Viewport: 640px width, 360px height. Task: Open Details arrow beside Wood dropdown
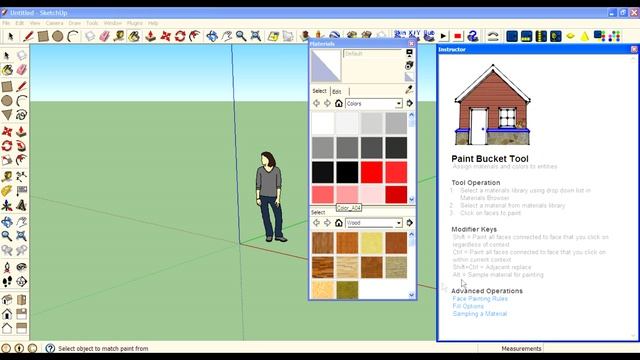pos(409,222)
